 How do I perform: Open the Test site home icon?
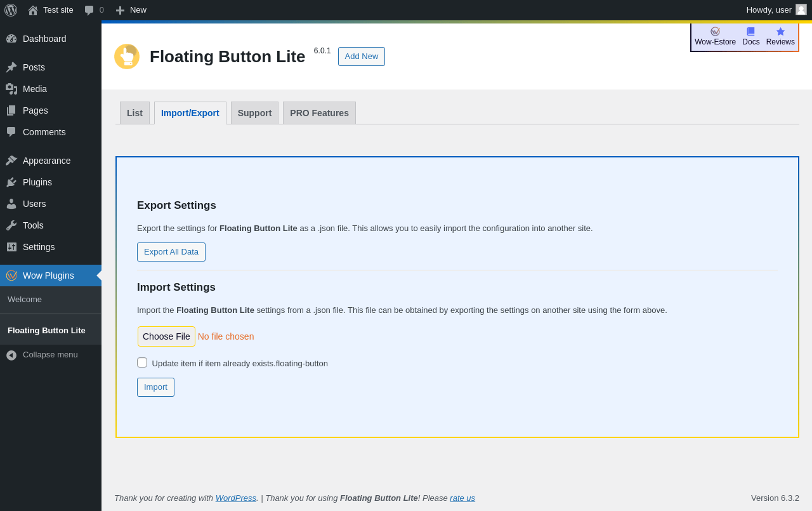click(33, 10)
